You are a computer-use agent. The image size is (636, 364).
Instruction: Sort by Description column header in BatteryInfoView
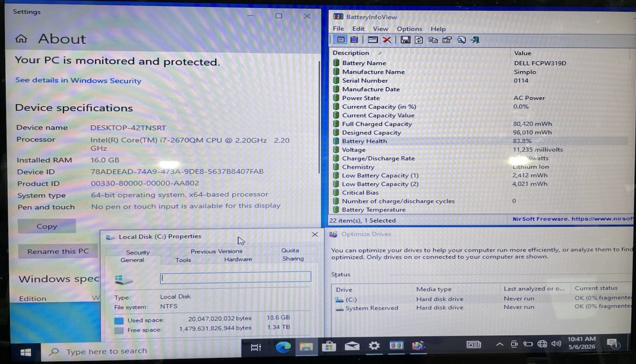420,53
